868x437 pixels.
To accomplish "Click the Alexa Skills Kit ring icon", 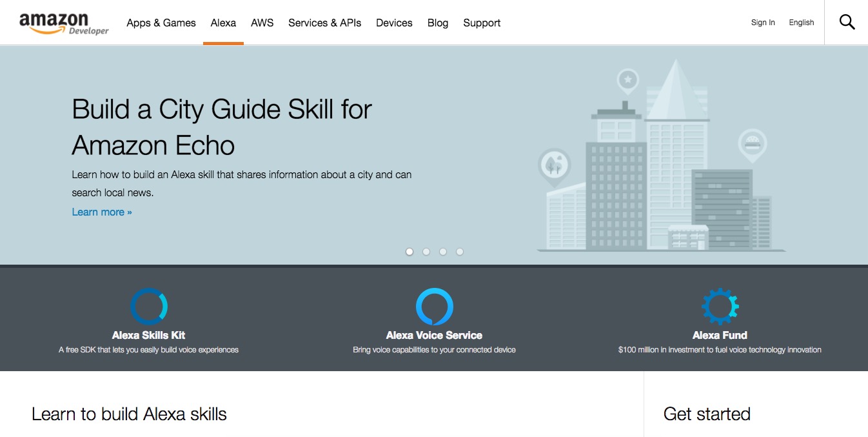I will (149, 306).
